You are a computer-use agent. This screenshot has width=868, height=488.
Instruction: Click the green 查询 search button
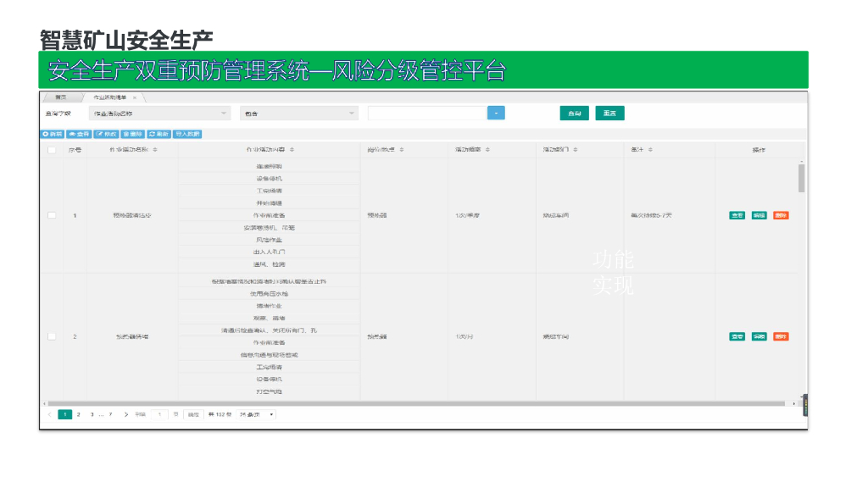click(574, 114)
